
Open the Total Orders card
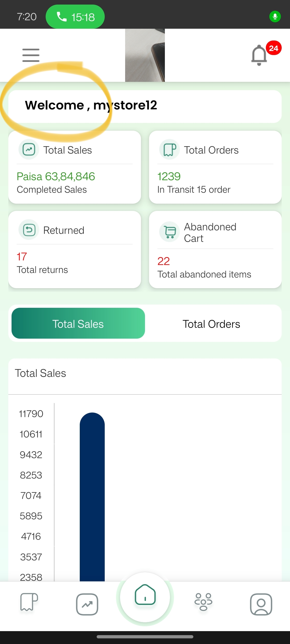coord(215,167)
